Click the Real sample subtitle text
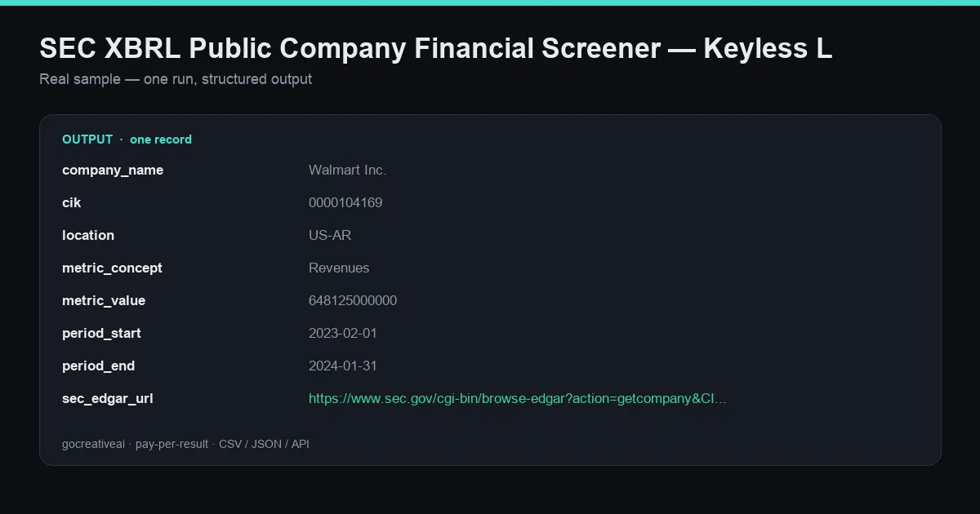This screenshot has width=980, height=514. 176,79
